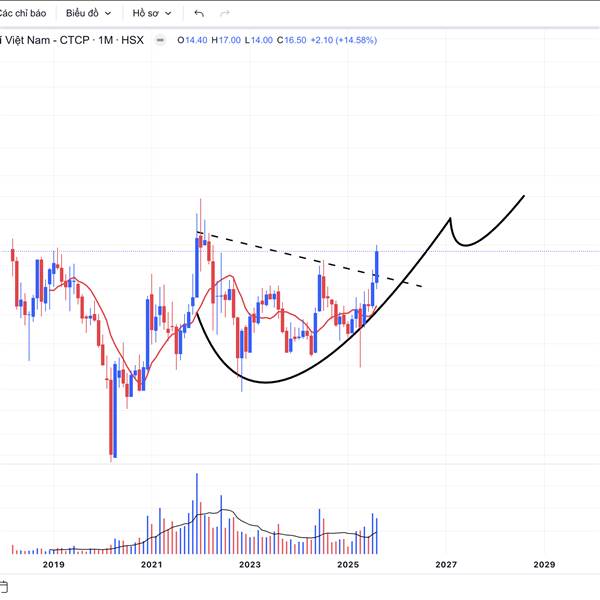Click the 2021 time axis label
The height and width of the screenshot is (600, 600).
click(x=152, y=564)
